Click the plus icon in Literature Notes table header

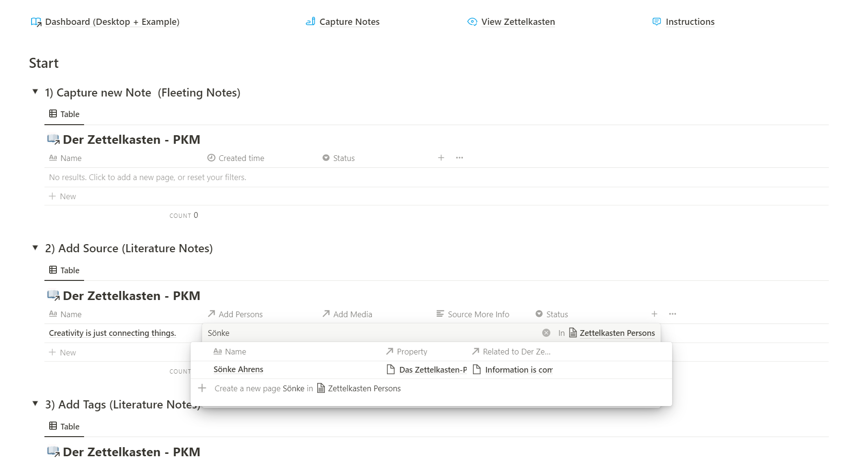click(654, 314)
